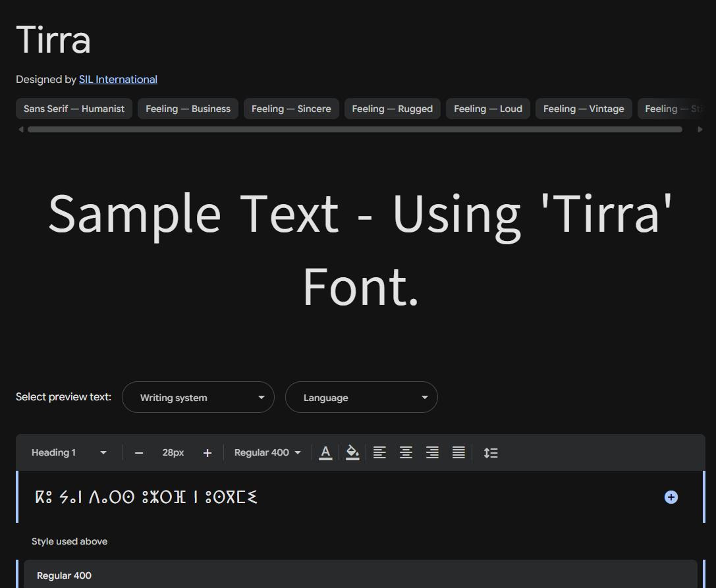Click the left arrow of the tags scrollbar
Viewport: 716px width, 588px height.
pyautogui.click(x=20, y=130)
